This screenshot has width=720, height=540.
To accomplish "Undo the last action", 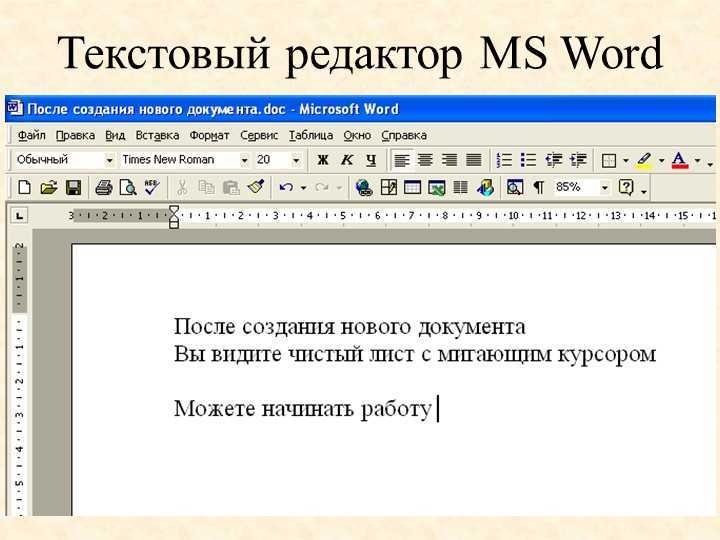I will (286, 187).
